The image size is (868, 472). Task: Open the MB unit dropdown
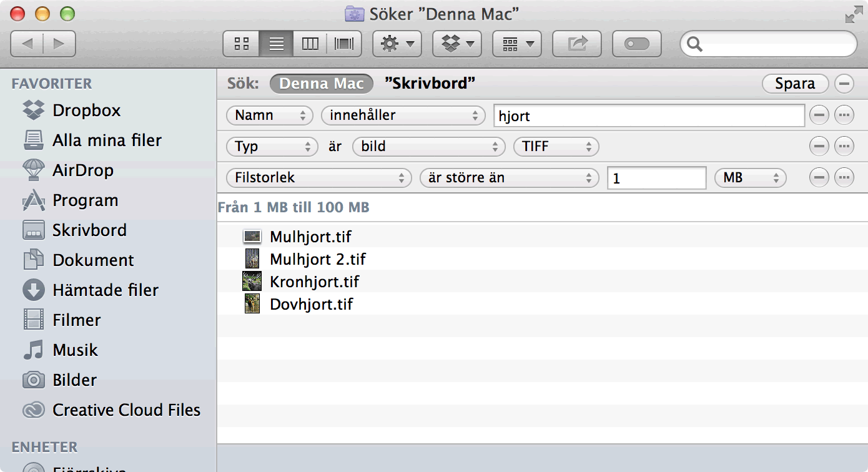point(749,178)
